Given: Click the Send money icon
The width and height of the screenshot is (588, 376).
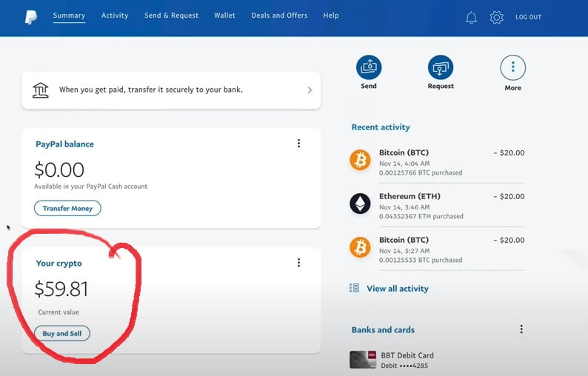Looking at the screenshot, I should (x=368, y=68).
